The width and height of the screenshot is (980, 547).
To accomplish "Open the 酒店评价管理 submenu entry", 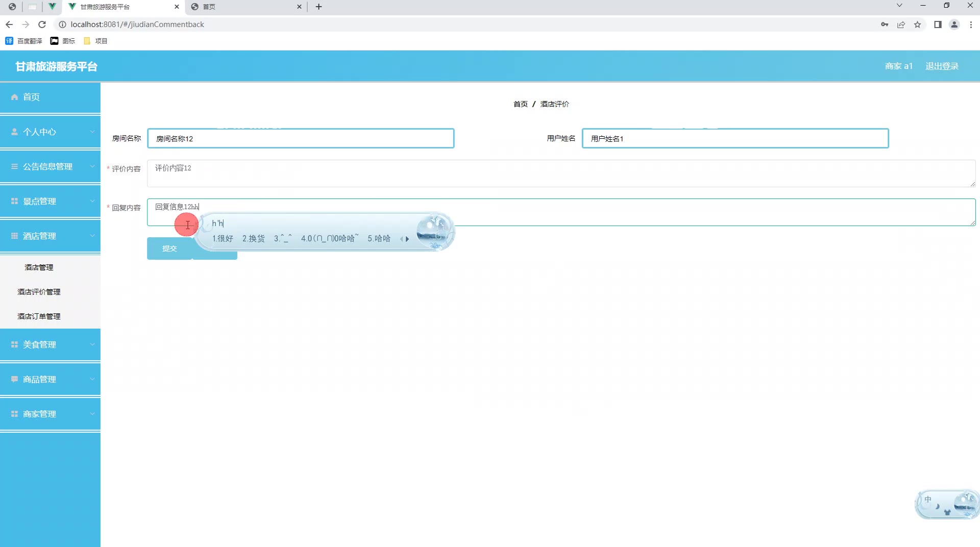I will [39, 292].
